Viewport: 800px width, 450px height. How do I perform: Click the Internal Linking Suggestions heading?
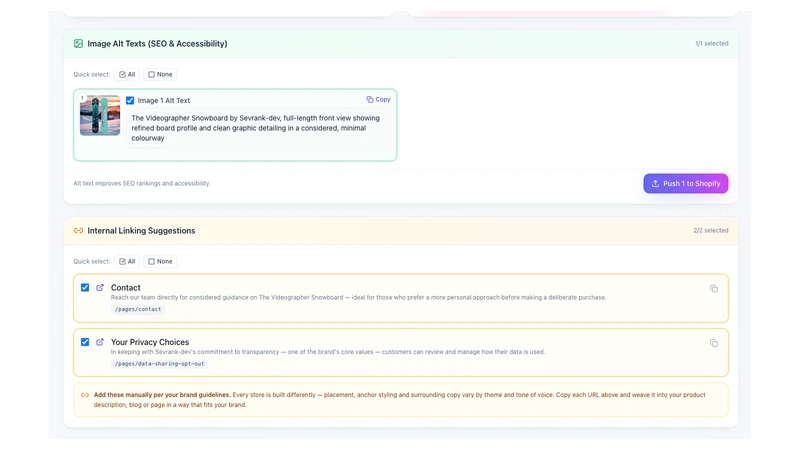tap(141, 231)
